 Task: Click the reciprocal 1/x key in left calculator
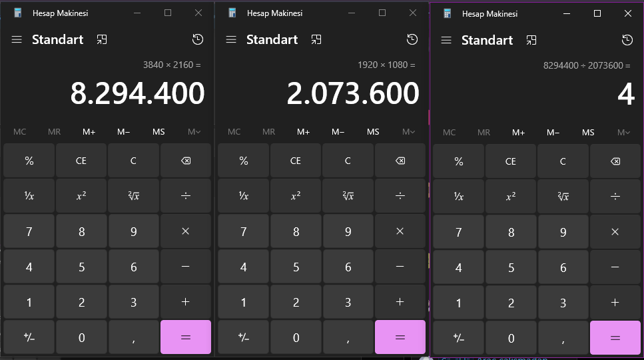pos(29,196)
